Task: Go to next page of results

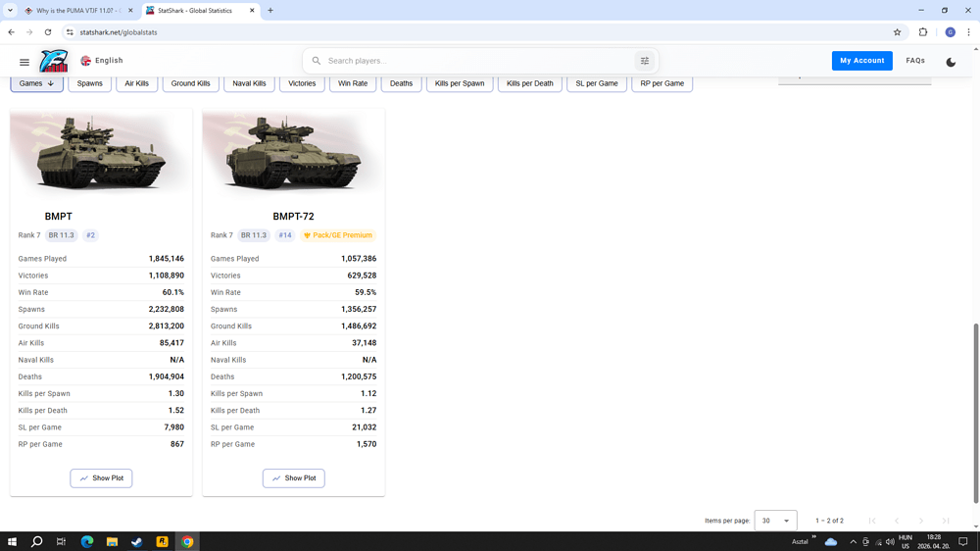Action: point(921,521)
